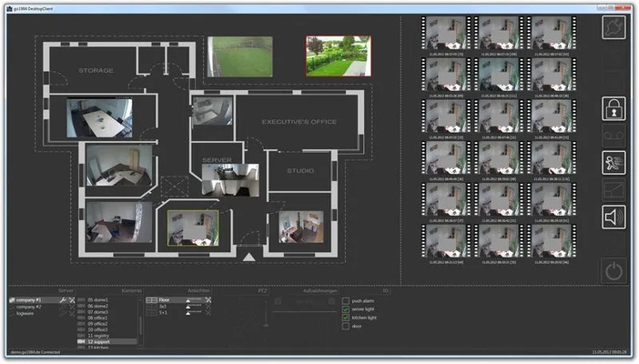Open the red-bordered garden camera feed

(x=338, y=56)
